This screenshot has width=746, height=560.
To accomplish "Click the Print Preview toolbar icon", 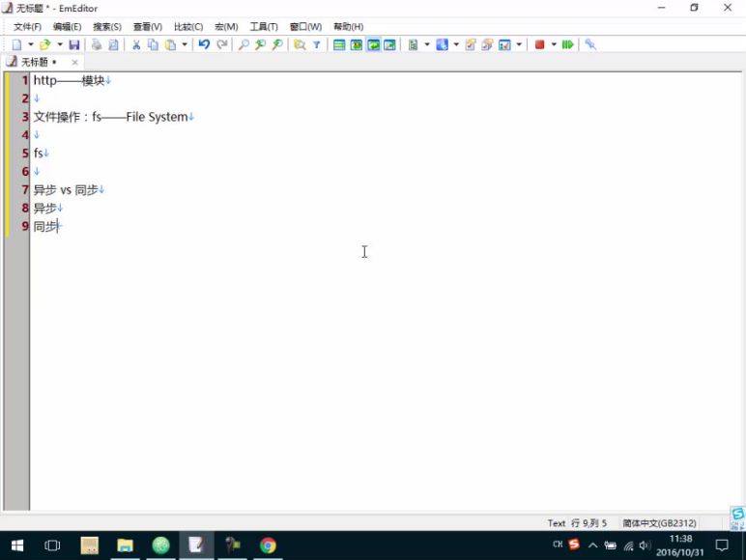I will tap(113, 44).
